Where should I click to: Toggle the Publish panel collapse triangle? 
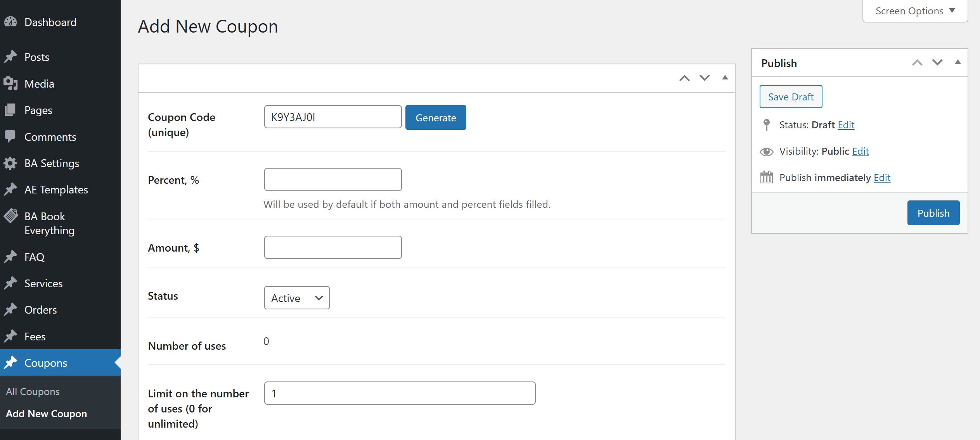click(957, 62)
